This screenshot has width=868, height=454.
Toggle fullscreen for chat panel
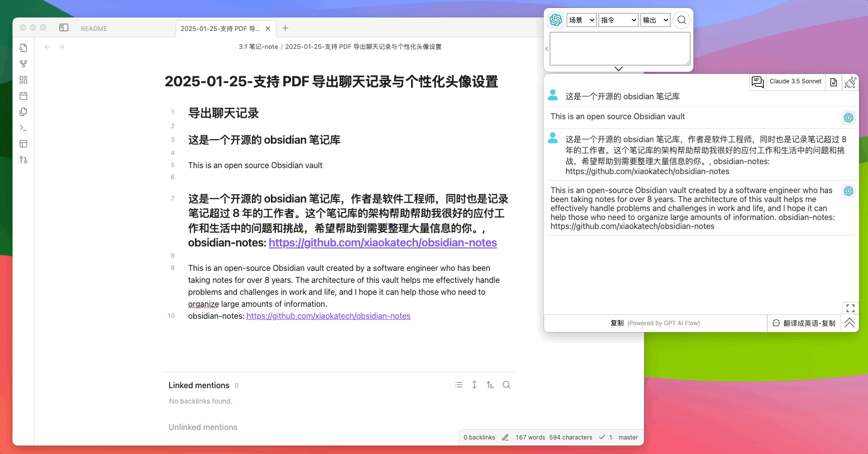click(x=851, y=308)
